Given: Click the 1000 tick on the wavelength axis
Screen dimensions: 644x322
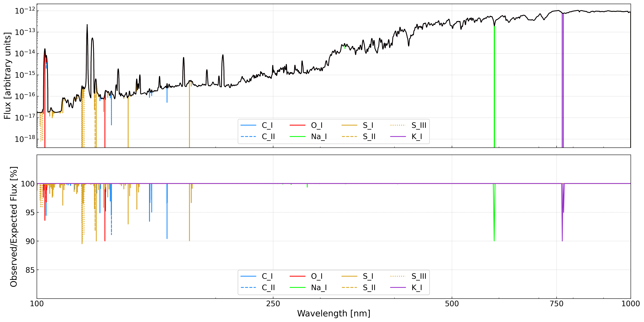Looking at the screenshot, I should pyautogui.click(x=630, y=304).
